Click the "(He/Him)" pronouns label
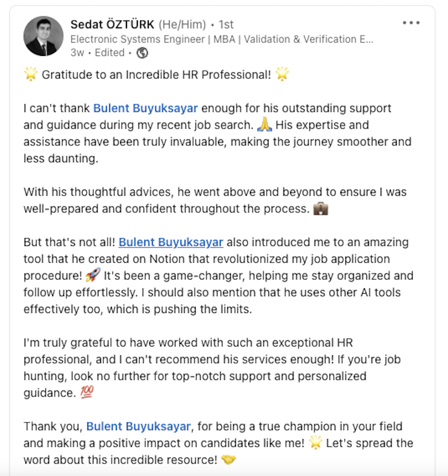The height and width of the screenshot is (476, 448). [x=182, y=24]
